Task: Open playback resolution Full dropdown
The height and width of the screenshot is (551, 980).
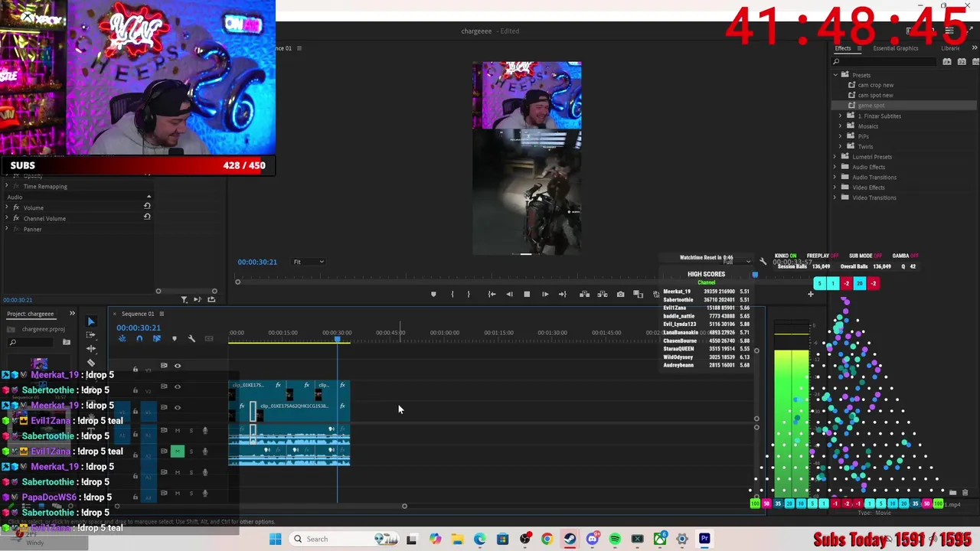Action: (x=737, y=262)
